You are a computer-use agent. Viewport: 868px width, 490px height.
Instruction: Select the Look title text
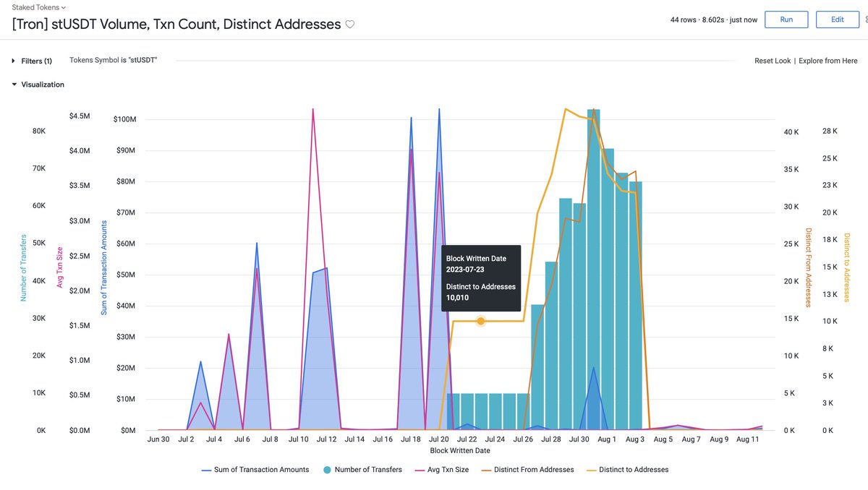(176, 24)
